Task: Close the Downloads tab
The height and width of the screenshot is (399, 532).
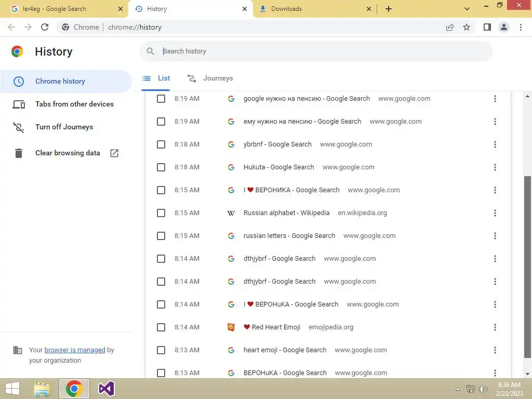Action: click(369, 9)
